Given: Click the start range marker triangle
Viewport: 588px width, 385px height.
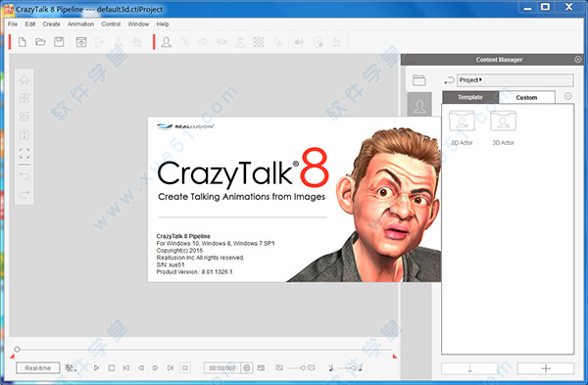Looking at the screenshot, I should [x=13, y=357].
